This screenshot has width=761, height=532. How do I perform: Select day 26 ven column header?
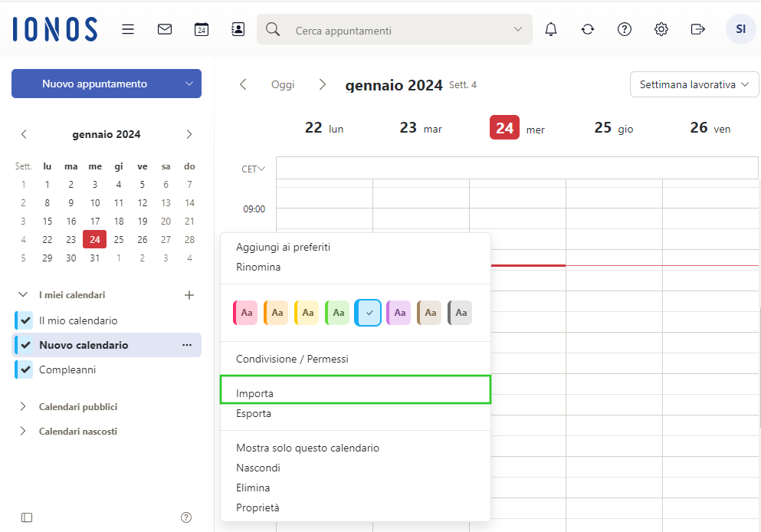coord(710,128)
